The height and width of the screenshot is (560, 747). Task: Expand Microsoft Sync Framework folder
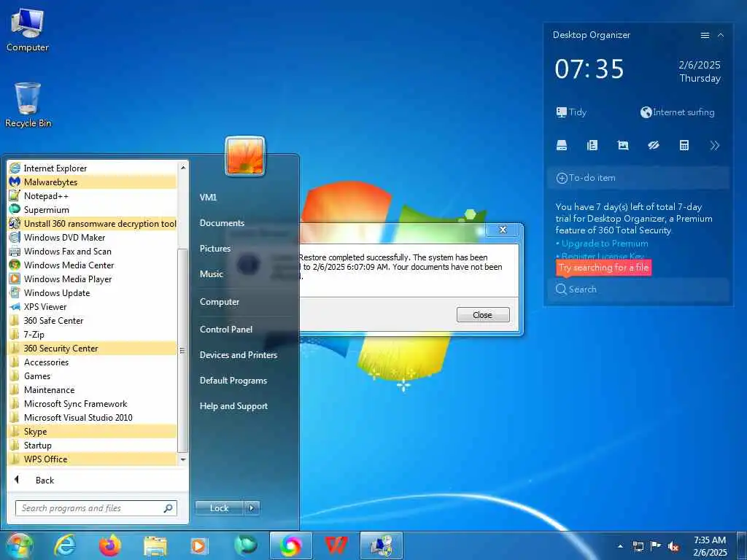(x=93, y=403)
